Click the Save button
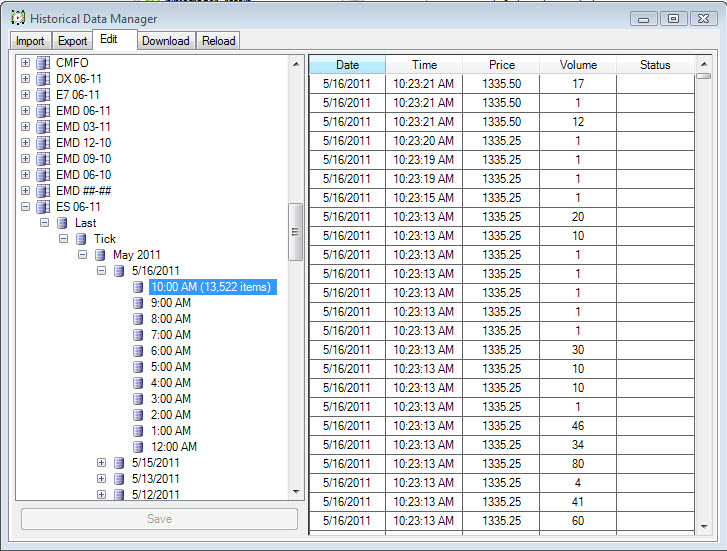Screen dimensions: 727x551 tap(159, 519)
